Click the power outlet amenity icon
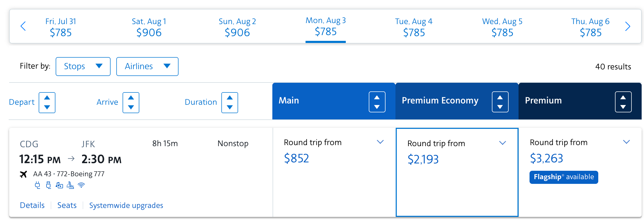Image resolution: width=644 pixels, height=220 pixels. [x=37, y=185]
